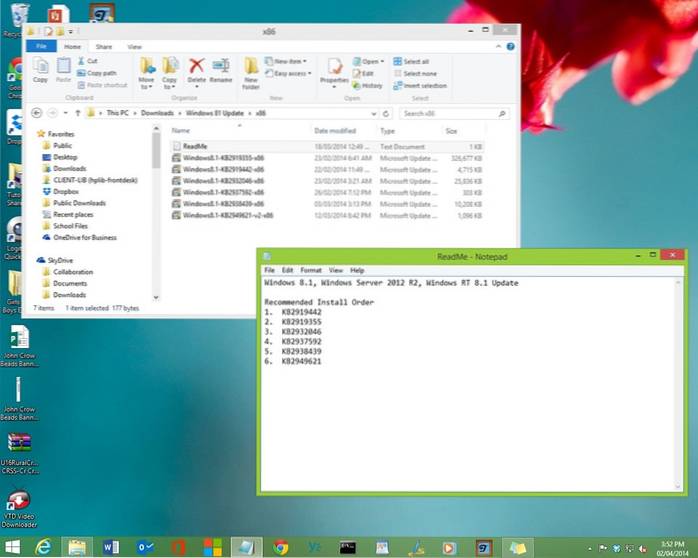The width and height of the screenshot is (698, 558).
Task: Open Notepad's Edit menu
Action: [x=288, y=270]
